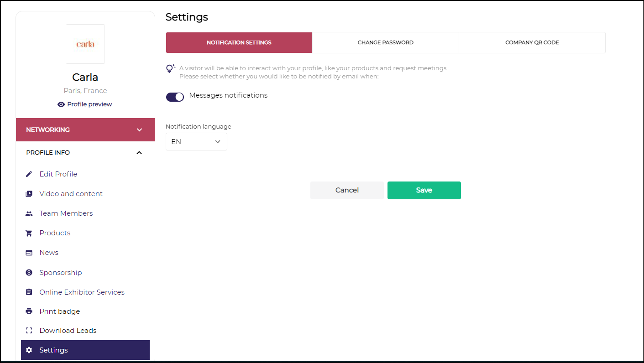Viewport: 644px width, 363px height.
Task: Click the Print badge printer icon
Action: (x=29, y=311)
